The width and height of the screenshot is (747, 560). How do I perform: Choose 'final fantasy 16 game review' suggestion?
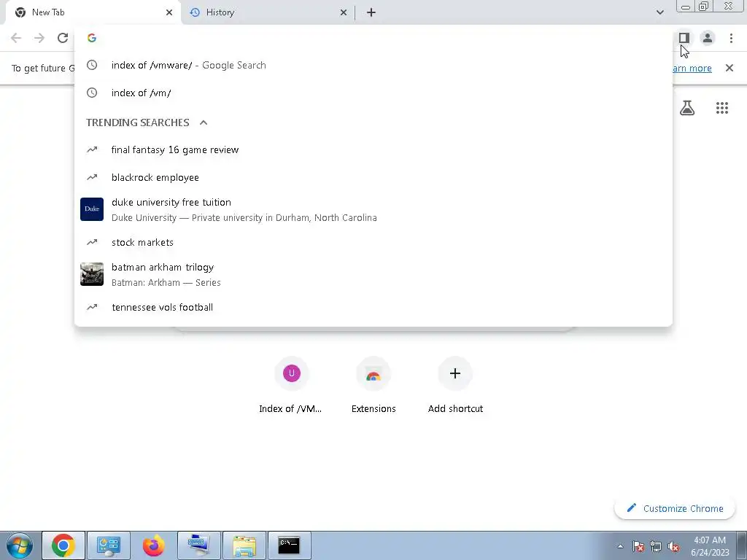pyautogui.click(x=373, y=149)
